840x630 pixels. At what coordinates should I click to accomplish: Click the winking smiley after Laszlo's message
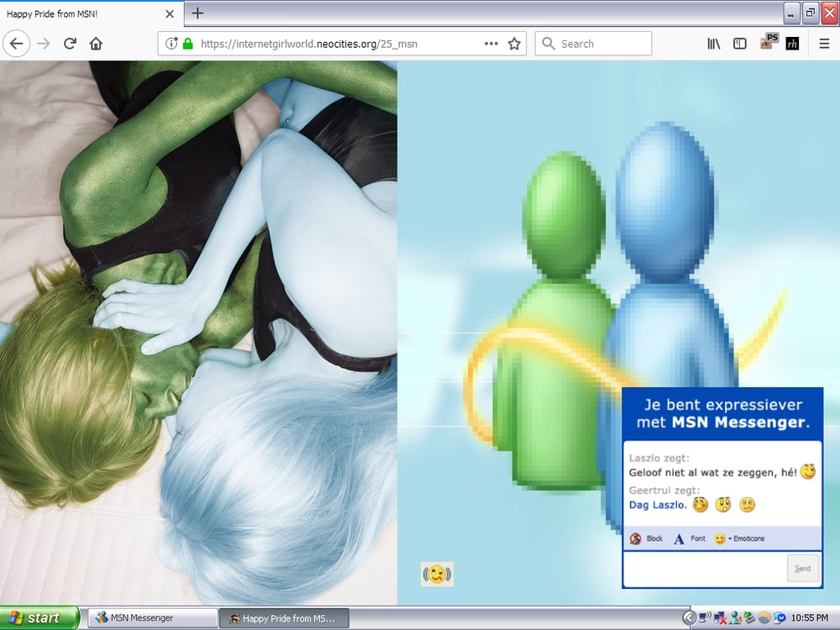(x=808, y=471)
